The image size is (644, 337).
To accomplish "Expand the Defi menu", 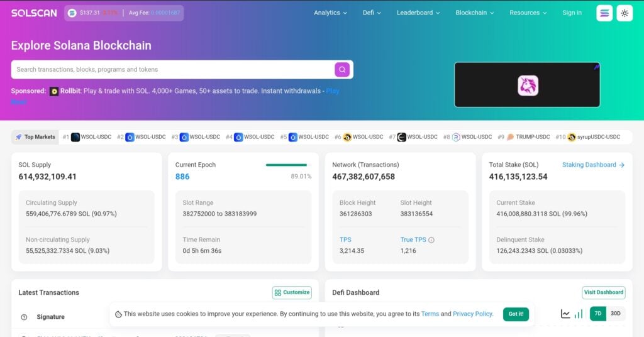I will (x=372, y=13).
